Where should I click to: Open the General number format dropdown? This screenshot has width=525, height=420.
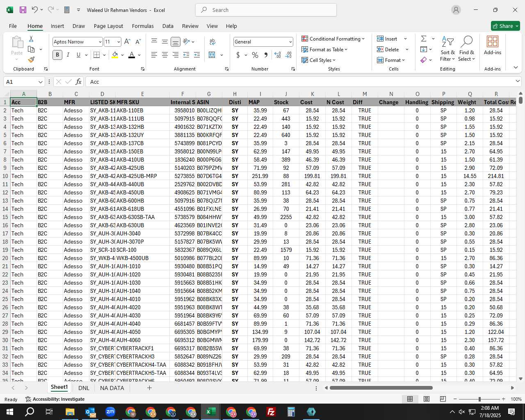290,42
